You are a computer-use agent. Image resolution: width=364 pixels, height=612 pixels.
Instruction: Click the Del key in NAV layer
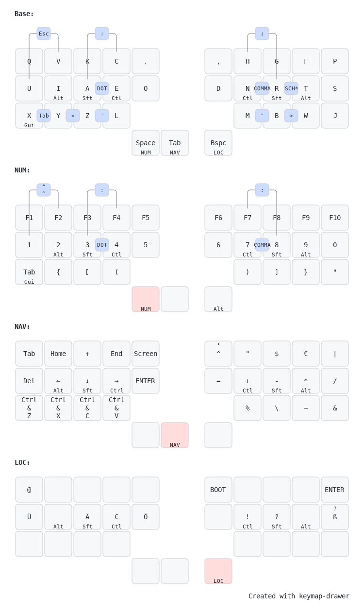tap(29, 381)
